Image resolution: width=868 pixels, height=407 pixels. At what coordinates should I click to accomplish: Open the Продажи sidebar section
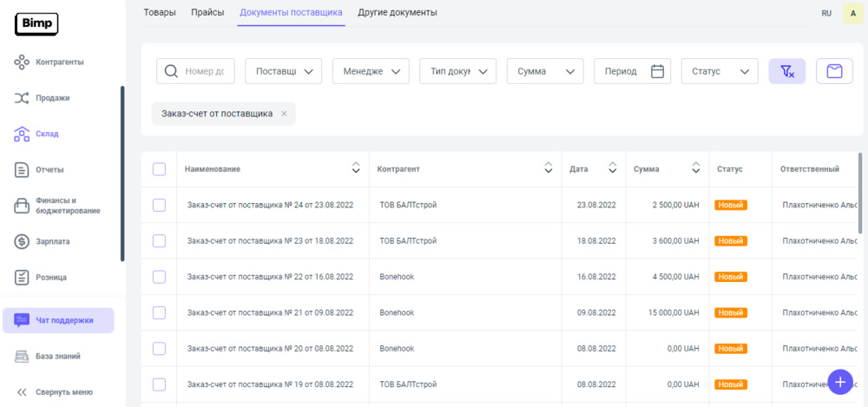click(52, 98)
